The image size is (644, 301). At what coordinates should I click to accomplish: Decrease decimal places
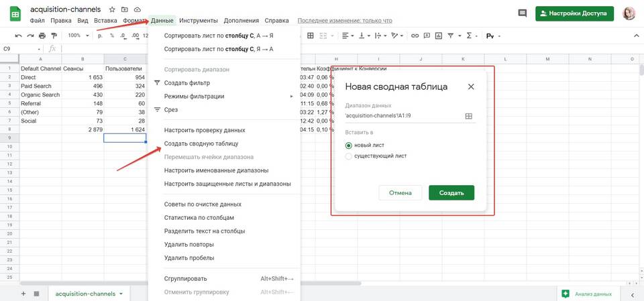coord(123,36)
